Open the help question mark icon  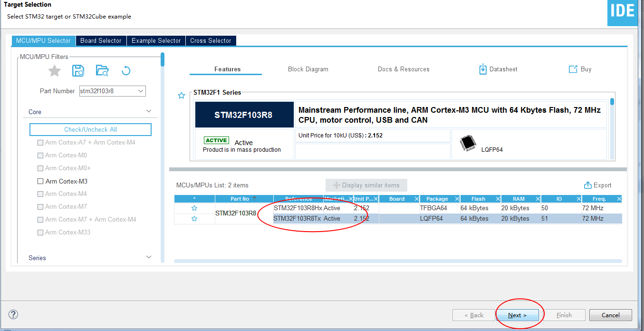click(13, 314)
